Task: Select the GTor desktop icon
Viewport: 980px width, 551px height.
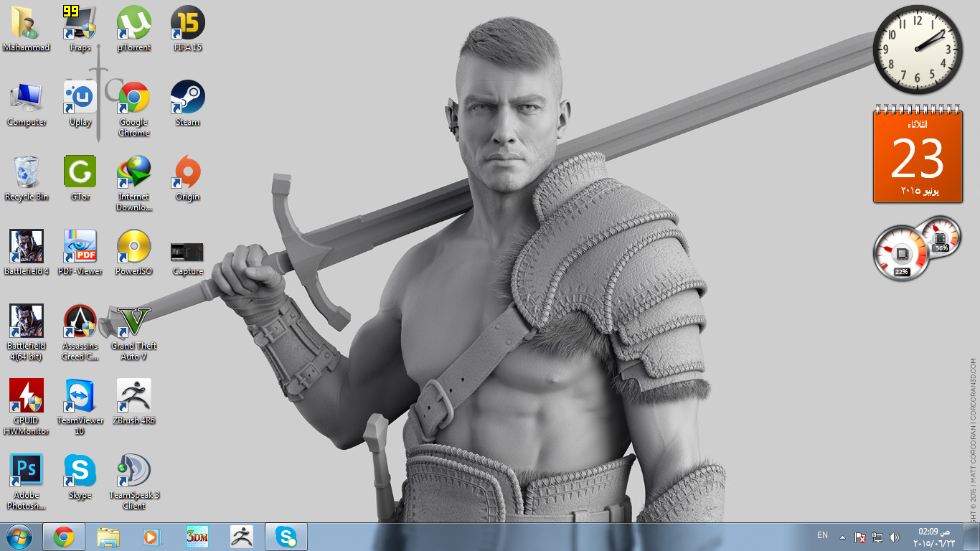Action: point(80,179)
